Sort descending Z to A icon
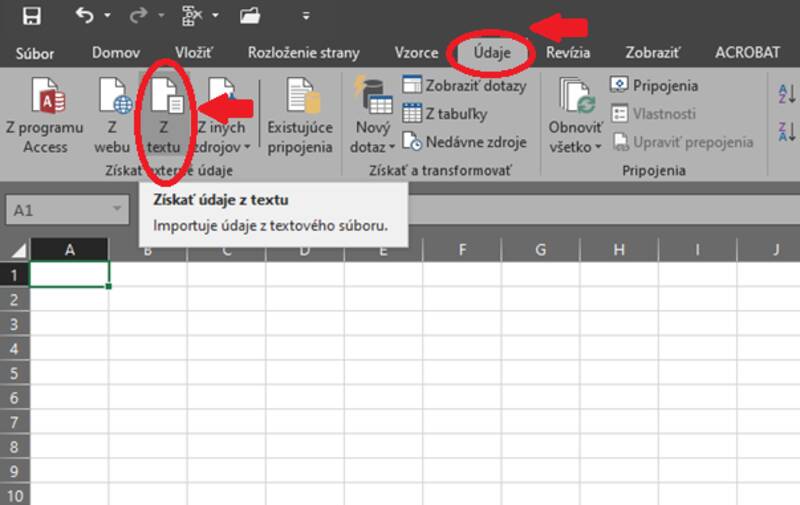This screenshot has height=505, width=800. pos(787,132)
